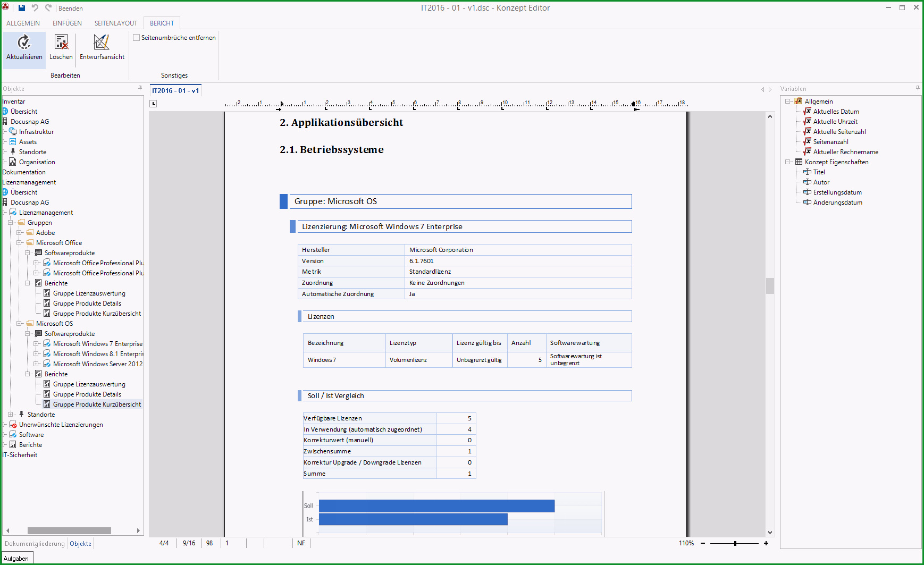Open the Aufgaben panel tab at bottom
The height and width of the screenshot is (565, 924).
click(x=16, y=558)
